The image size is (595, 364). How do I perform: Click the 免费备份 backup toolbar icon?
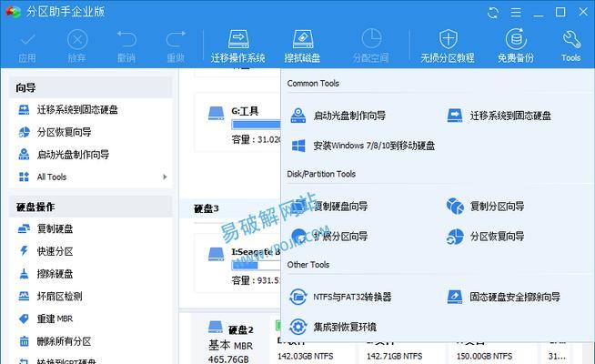click(x=516, y=39)
